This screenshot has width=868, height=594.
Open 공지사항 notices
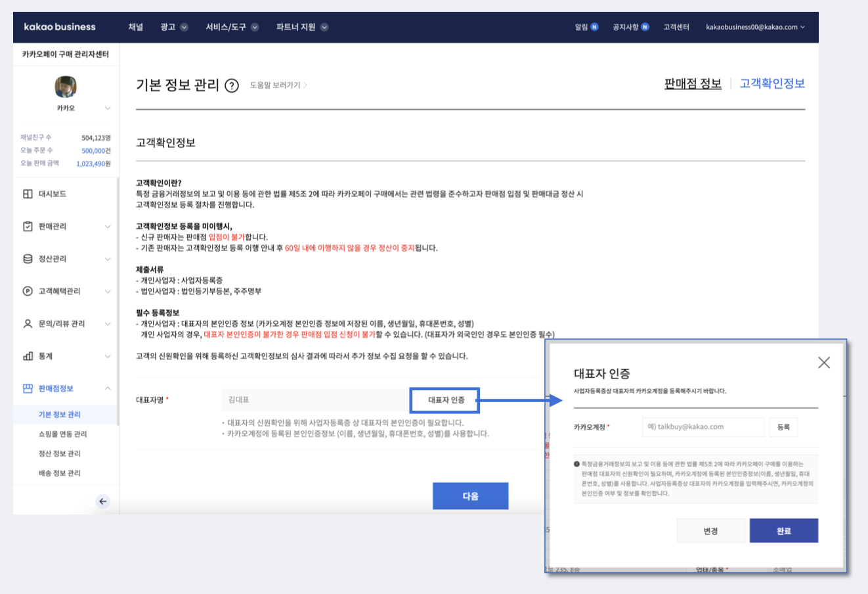(x=630, y=27)
